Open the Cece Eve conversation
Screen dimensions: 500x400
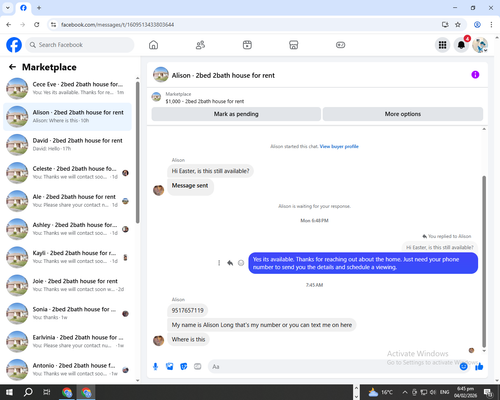click(67, 88)
